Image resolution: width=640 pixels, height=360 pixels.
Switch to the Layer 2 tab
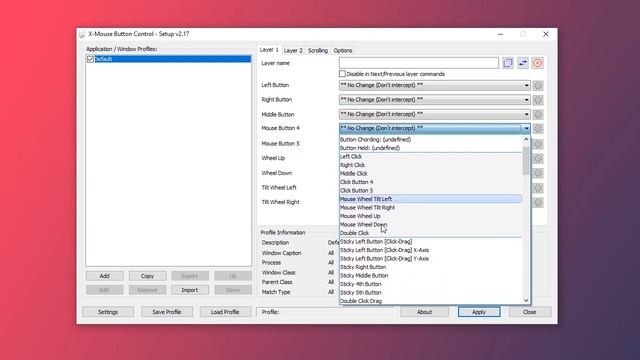(x=293, y=51)
